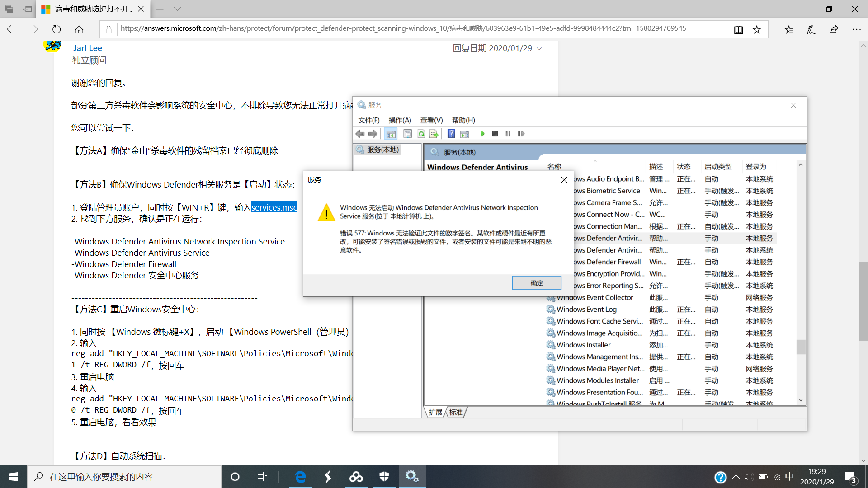
Task: Open a new tab with plus button
Action: click(x=160, y=9)
